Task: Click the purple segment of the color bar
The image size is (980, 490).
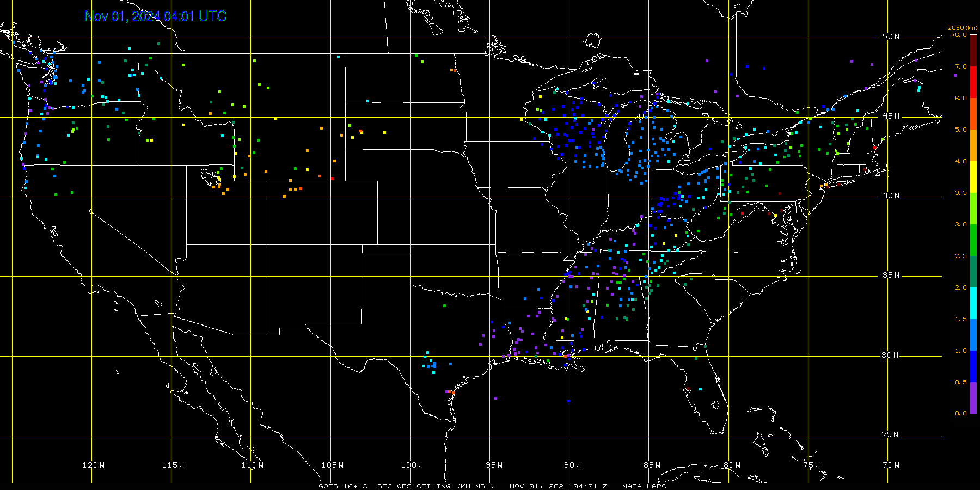Action: (973, 398)
